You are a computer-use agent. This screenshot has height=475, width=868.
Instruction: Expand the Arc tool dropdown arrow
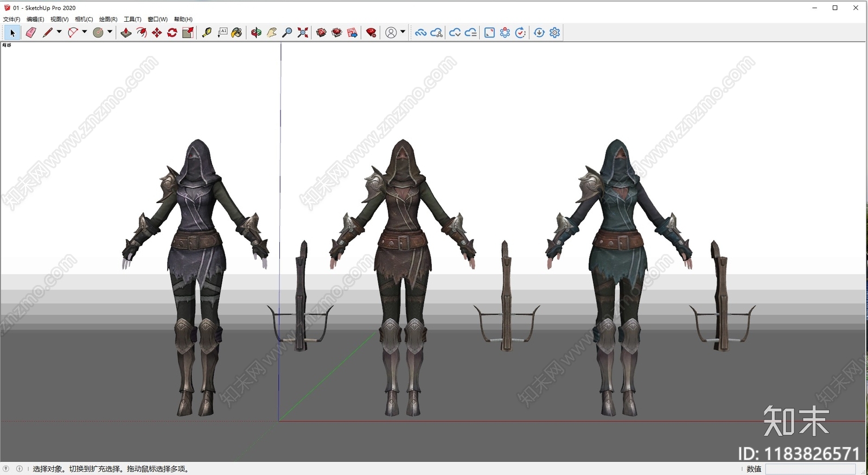coord(84,32)
